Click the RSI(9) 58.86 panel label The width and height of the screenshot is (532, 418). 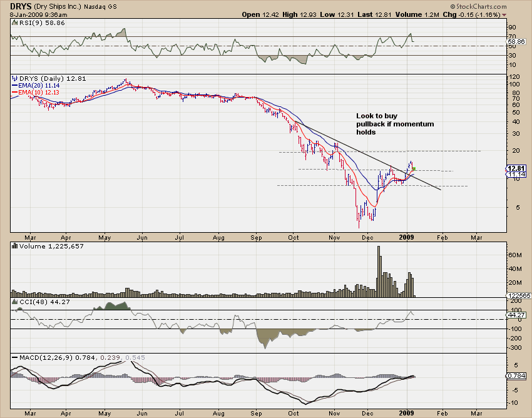(42, 23)
